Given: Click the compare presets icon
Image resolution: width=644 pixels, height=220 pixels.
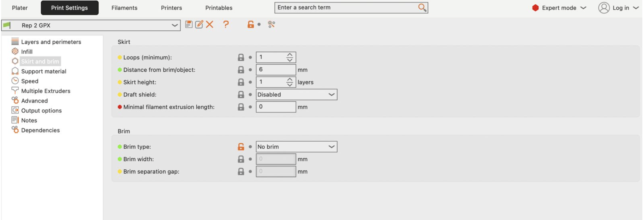Looking at the screenshot, I should click(271, 24).
